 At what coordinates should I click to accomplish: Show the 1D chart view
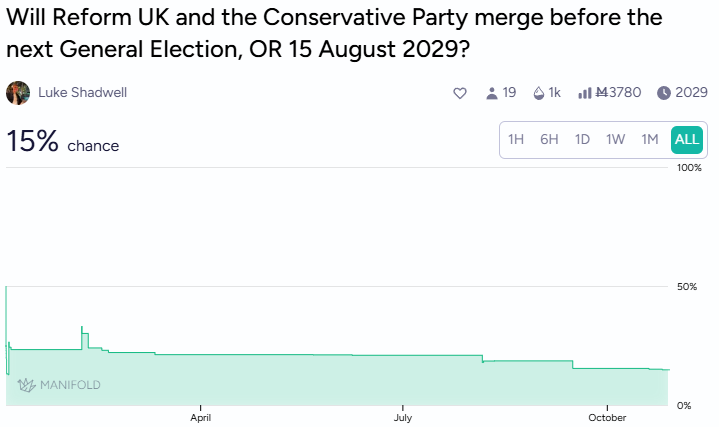click(x=582, y=140)
